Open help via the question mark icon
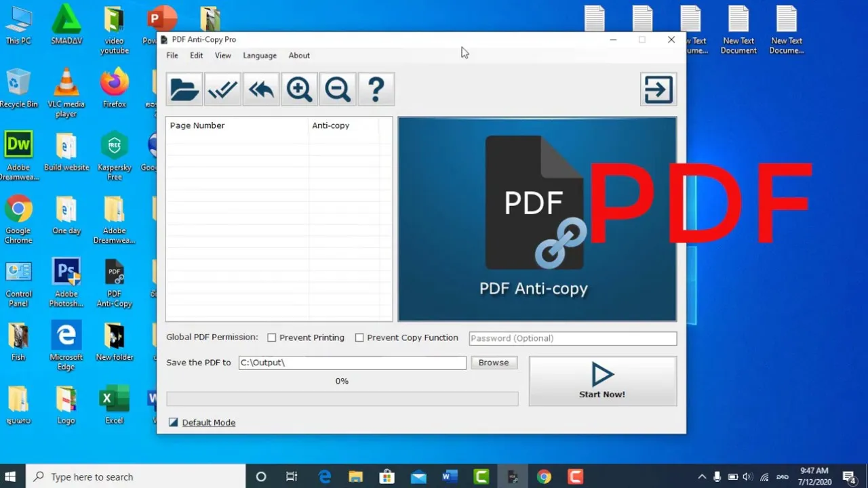 click(x=376, y=89)
